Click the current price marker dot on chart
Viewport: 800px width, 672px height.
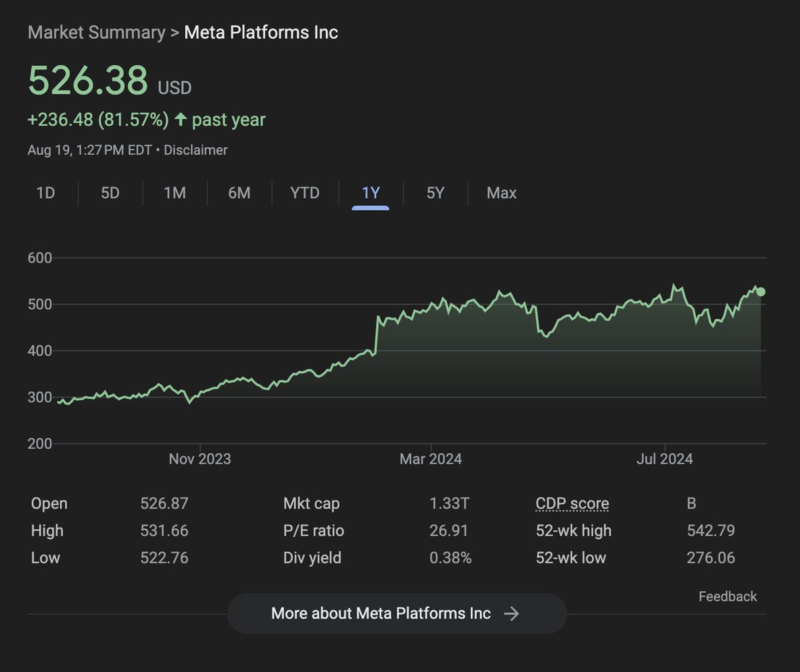click(x=761, y=291)
